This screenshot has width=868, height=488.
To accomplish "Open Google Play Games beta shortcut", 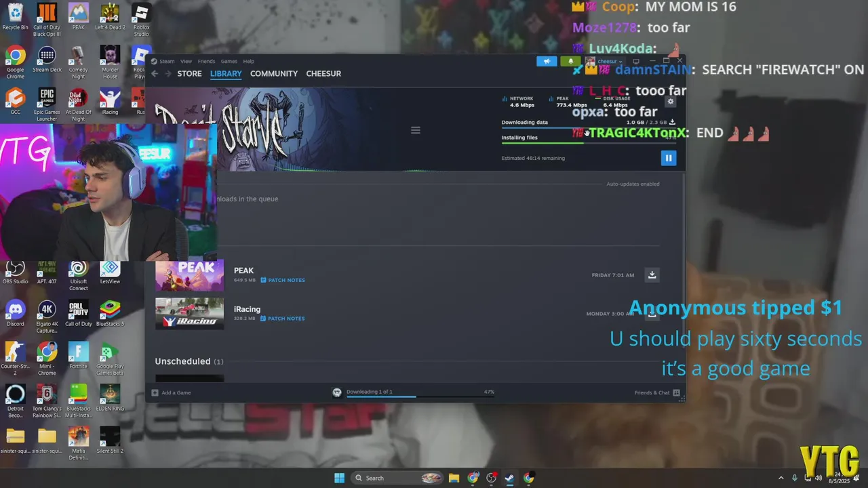I will [110, 359].
